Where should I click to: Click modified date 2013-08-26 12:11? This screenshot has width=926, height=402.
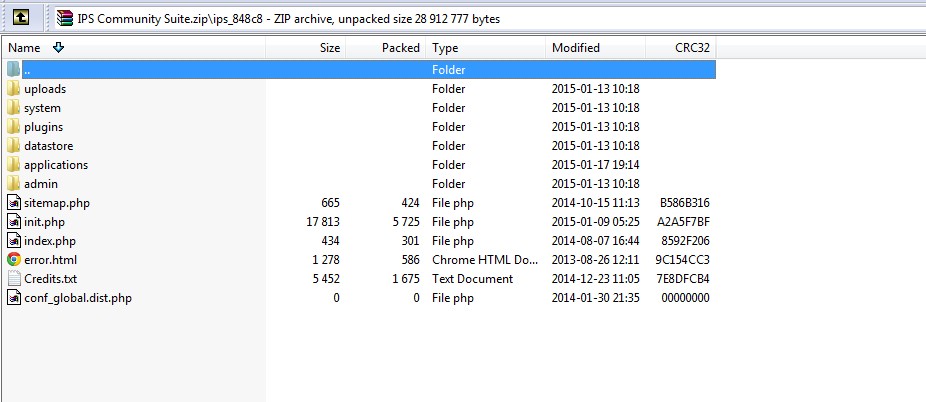(595, 260)
